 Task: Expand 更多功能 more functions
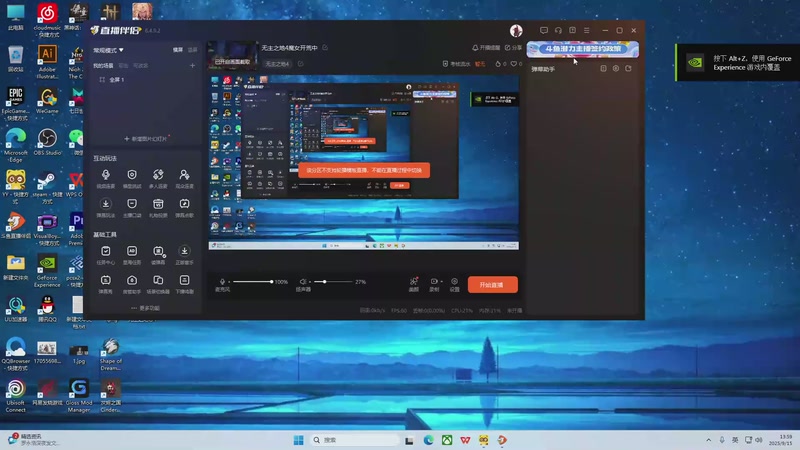pyautogui.click(x=145, y=308)
